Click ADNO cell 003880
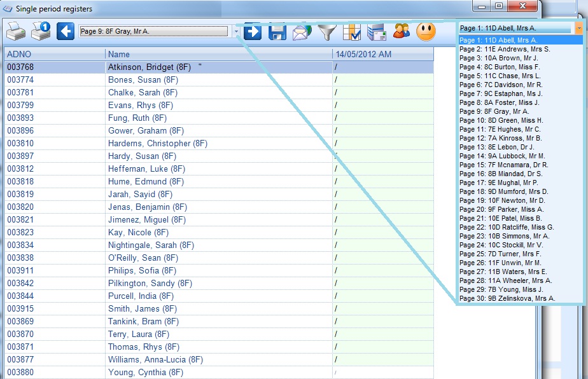 point(55,372)
